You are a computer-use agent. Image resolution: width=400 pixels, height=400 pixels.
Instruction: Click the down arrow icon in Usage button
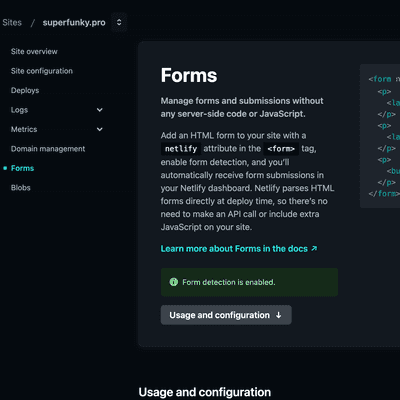(279, 315)
